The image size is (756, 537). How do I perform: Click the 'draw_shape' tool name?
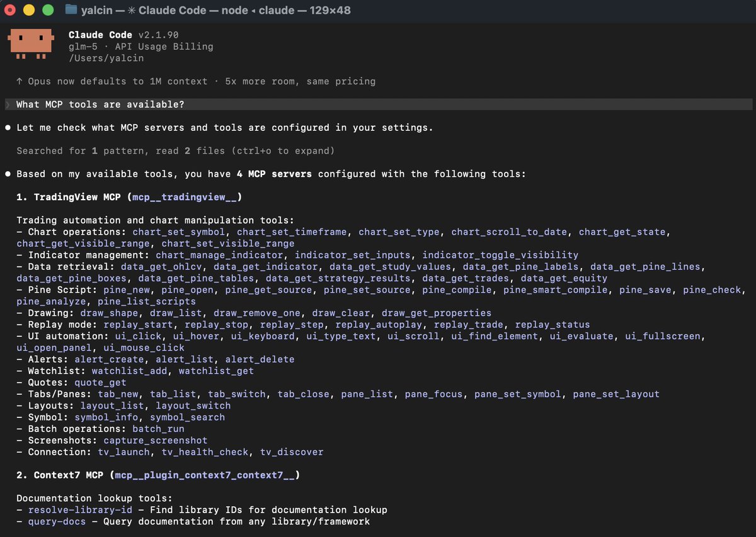[x=109, y=313]
